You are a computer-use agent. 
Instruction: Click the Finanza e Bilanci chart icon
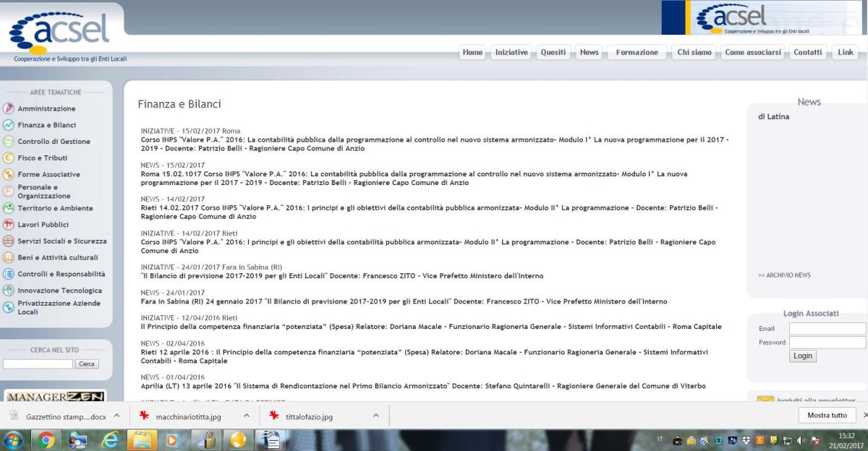(x=9, y=125)
